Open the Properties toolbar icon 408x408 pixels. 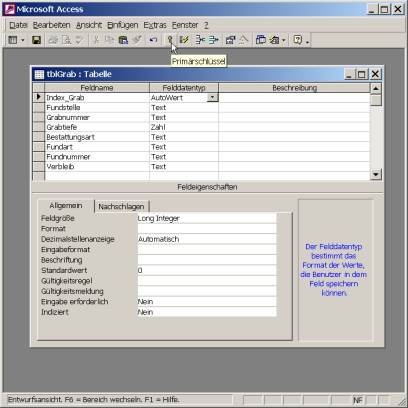[x=230, y=40]
